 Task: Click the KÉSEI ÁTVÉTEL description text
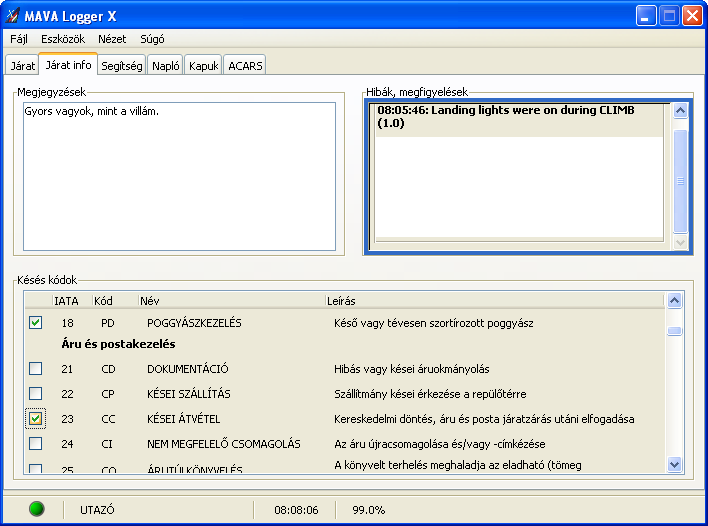coord(484,419)
